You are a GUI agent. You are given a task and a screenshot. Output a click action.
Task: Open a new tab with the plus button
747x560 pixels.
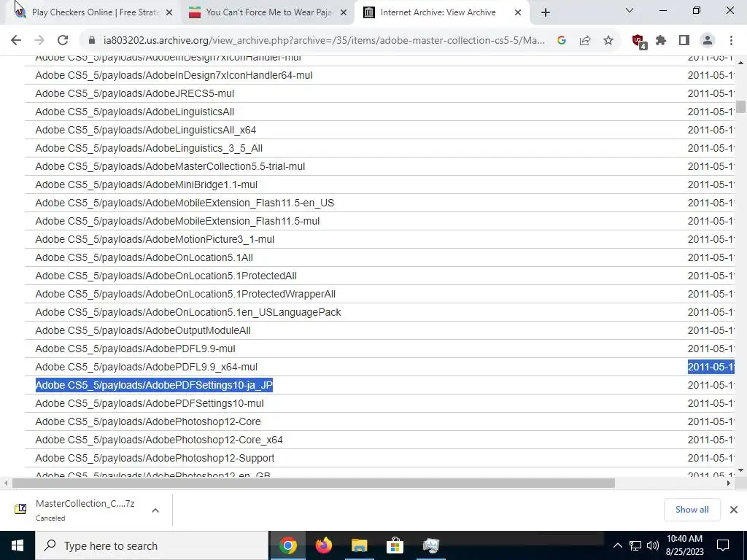point(546,13)
